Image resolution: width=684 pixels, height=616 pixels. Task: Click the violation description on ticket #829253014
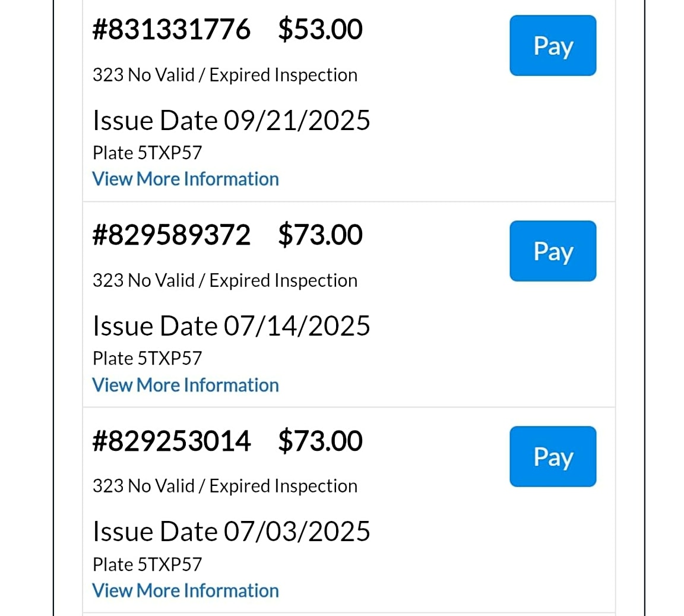click(x=225, y=486)
